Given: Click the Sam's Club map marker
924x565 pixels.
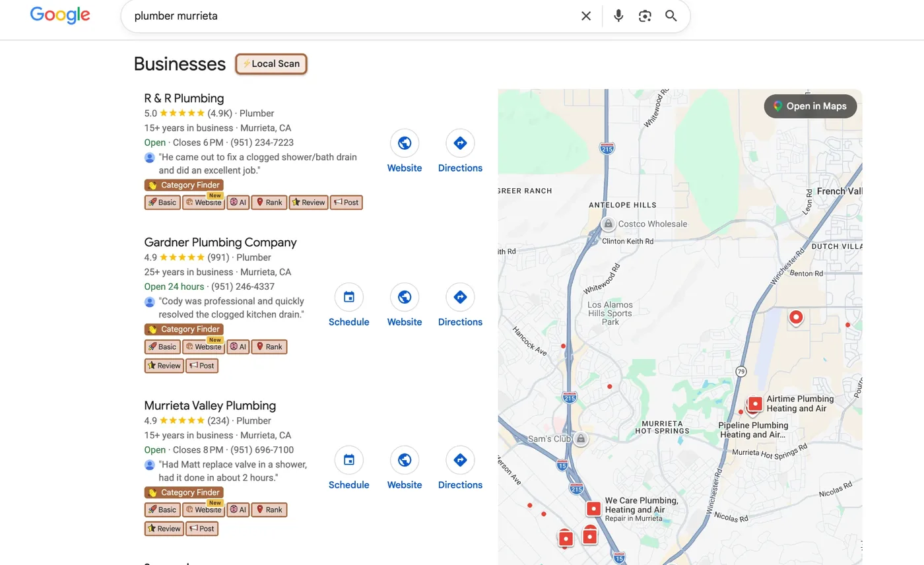Looking at the screenshot, I should [x=580, y=438].
